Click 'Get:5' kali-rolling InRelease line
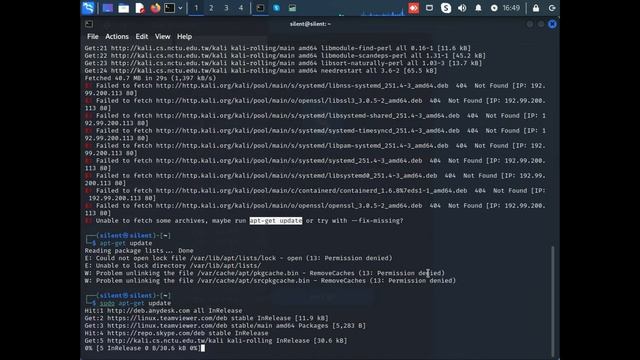This screenshot has height=360, width=640. tap(216, 340)
